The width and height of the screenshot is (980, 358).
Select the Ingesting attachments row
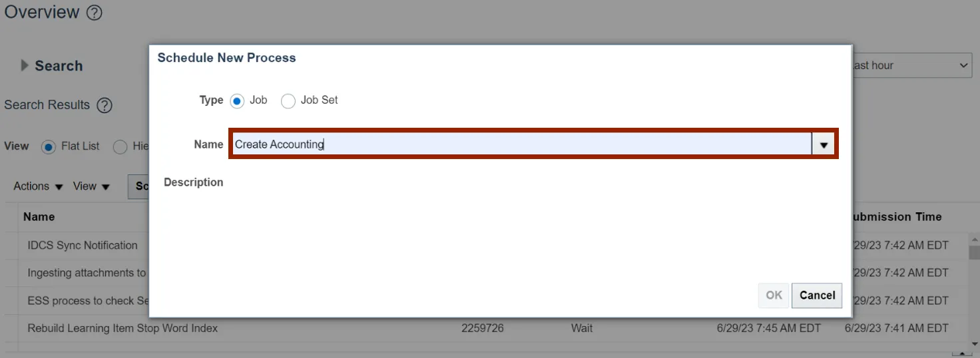tap(87, 273)
